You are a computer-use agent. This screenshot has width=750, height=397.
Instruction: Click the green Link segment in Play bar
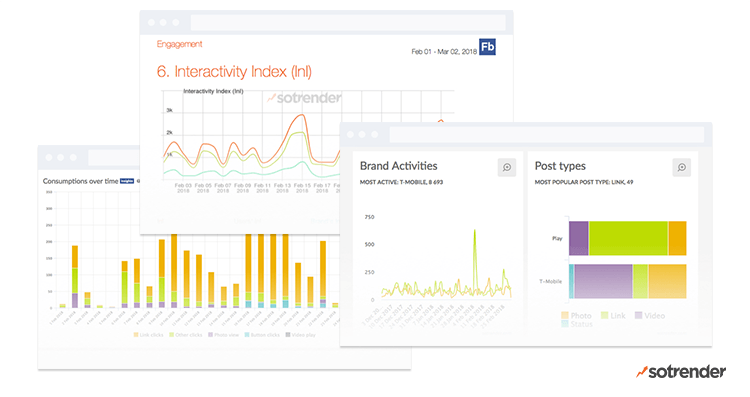click(x=628, y=238)
